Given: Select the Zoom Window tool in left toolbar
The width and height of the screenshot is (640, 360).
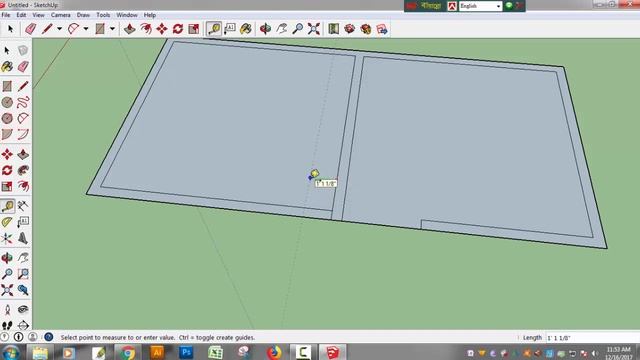Looking at the screenshot, I should [x=23, y=274].
